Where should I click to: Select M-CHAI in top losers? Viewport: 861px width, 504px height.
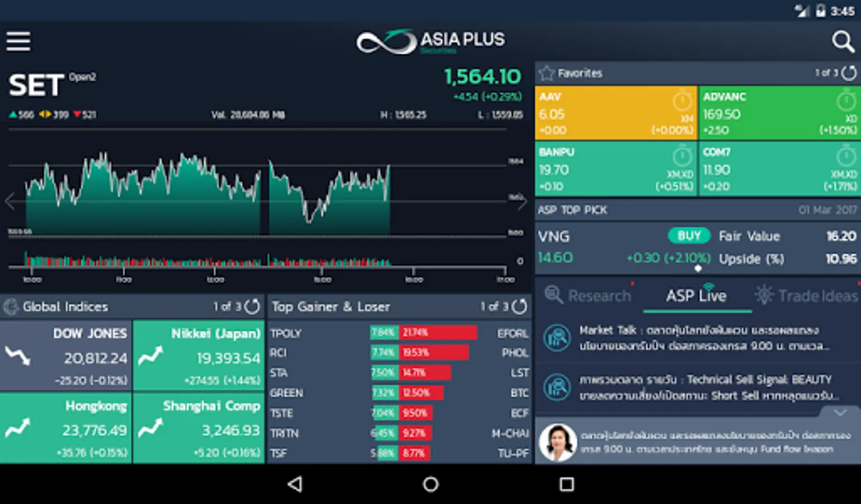pos(510,433)
